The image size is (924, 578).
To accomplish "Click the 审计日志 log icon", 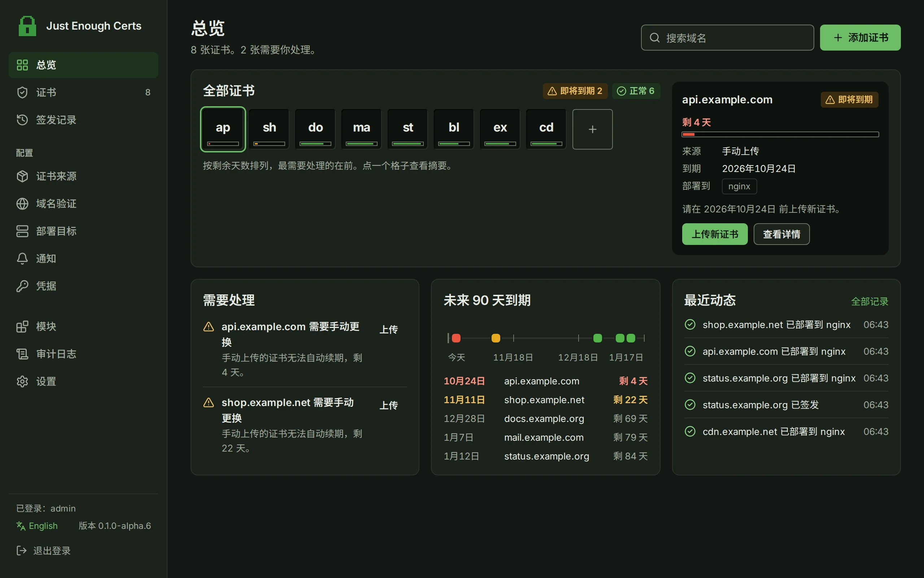I will pyautogui.click(x=22, y=354).
